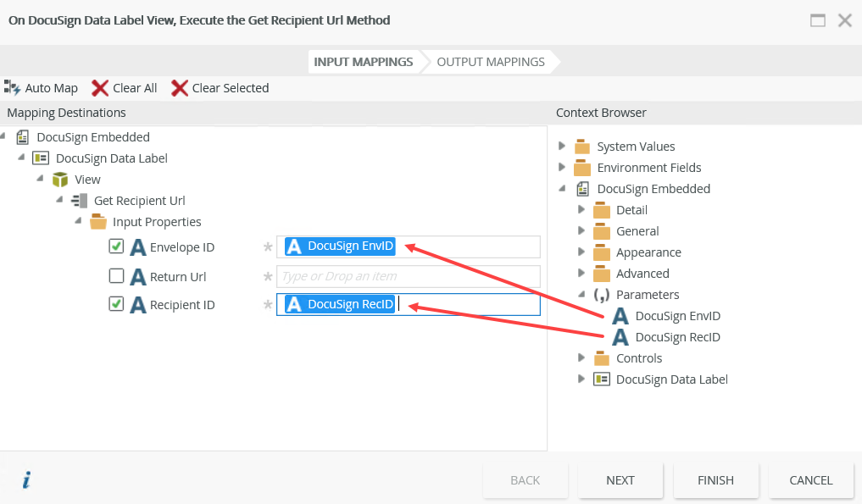Collapse the Parameters node
862x504 pixels.
[x=581, y=295]
